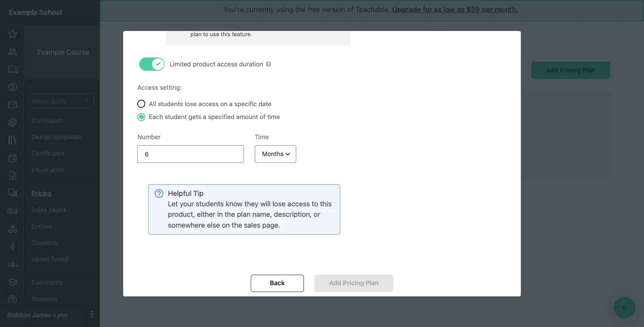Open Curriculum in the course menu
644x327 pixels.
[x=47, y=121]
